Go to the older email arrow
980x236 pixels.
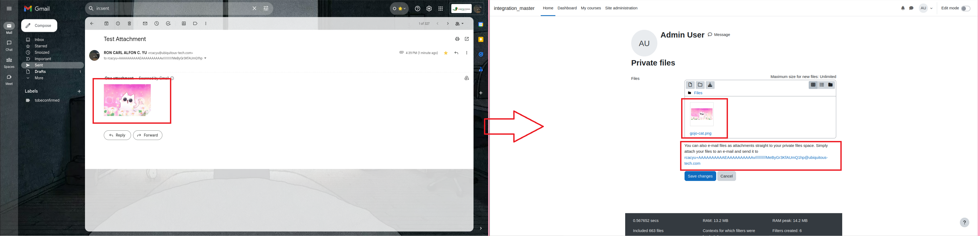(448, 23)
